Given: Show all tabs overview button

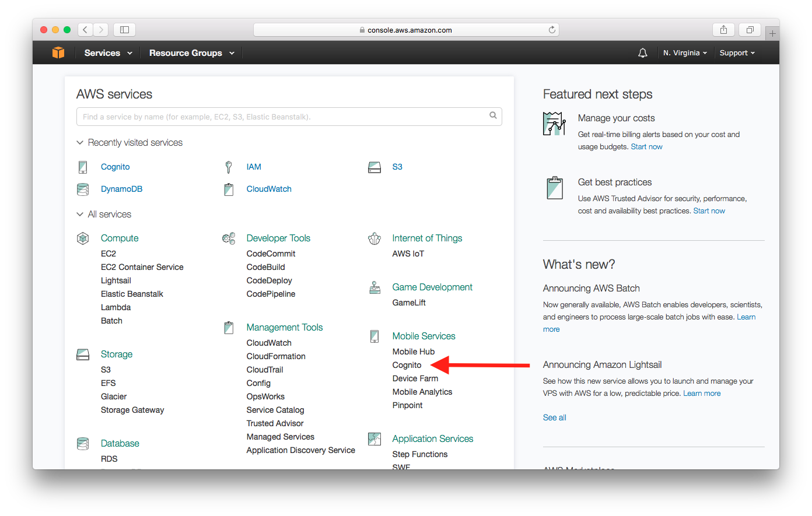Looking at the screenshot, I should (x=750, y=30).
